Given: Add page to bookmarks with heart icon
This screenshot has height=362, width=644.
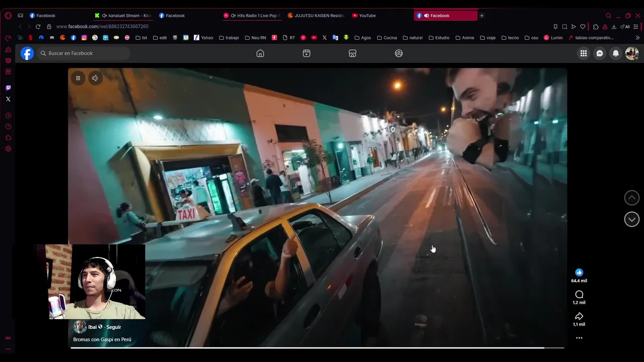Looking at the screenshot, I should (x=583, y=27).
